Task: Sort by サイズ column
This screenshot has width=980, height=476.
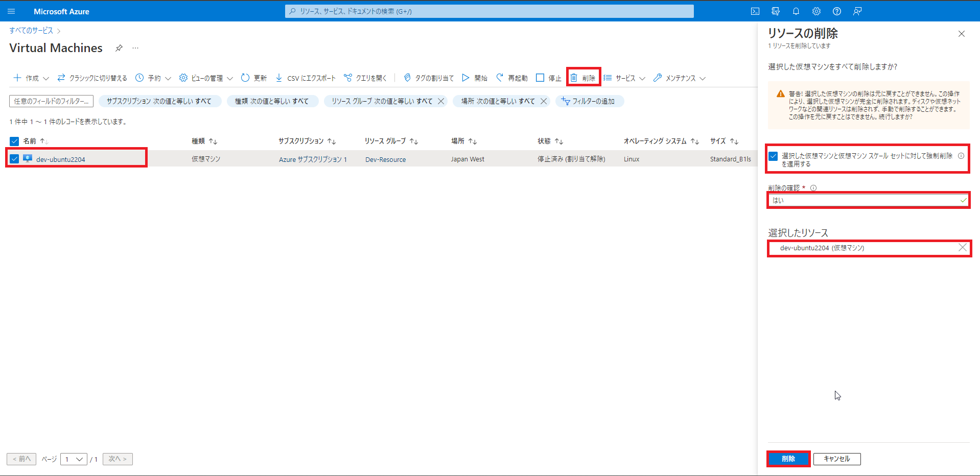Action: click(724, 141)
